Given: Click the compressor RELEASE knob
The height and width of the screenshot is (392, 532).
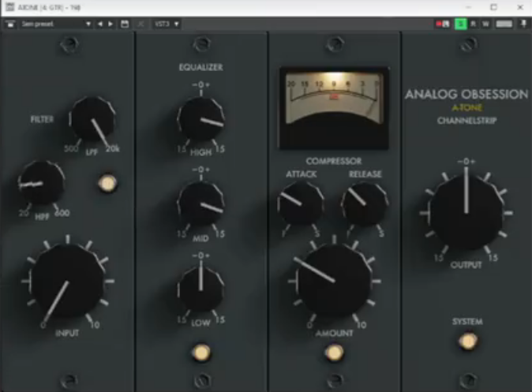Looking at the screenshot, I should pyautogui.click(x=365, y=204).
